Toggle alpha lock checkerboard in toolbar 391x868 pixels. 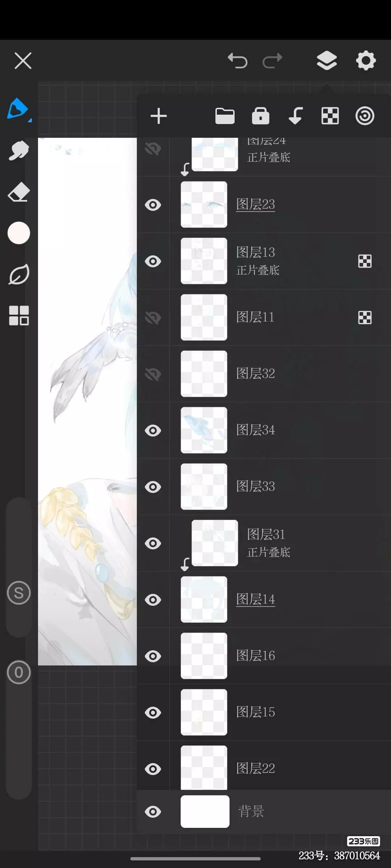point(330,116)
